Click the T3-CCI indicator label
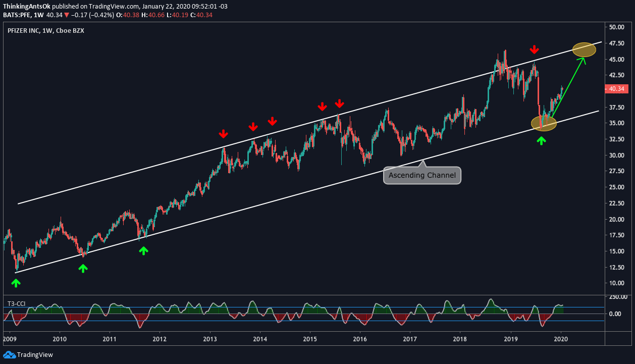Viewport: 635px width, 364px height. [x=16, y=304]
